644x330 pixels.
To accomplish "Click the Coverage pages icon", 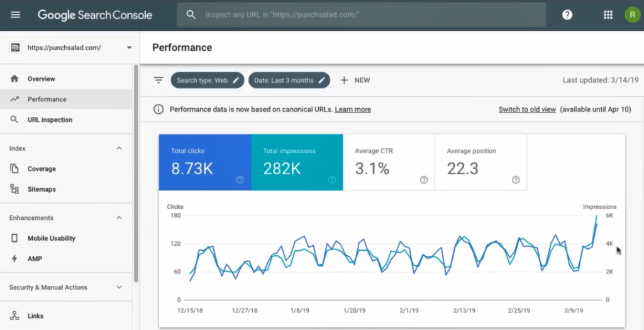I will tap(14, 168).
